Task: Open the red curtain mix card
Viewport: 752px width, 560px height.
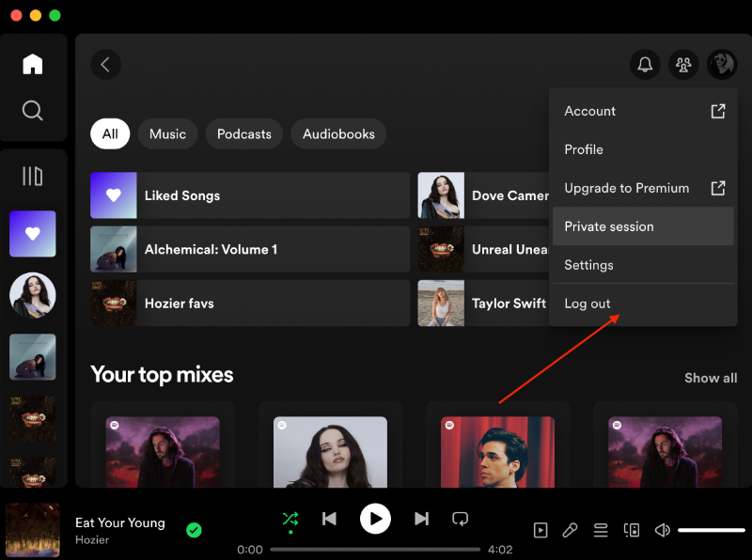Action: click(x=497, y=446)
